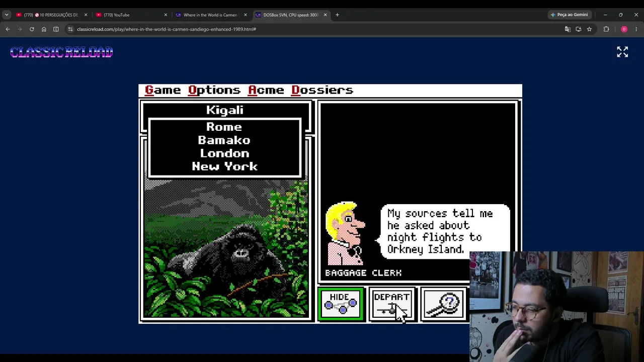Open the Acme menu
This screenshot has height=362, width=644.
pyautogui.click(x=266, y=90)
